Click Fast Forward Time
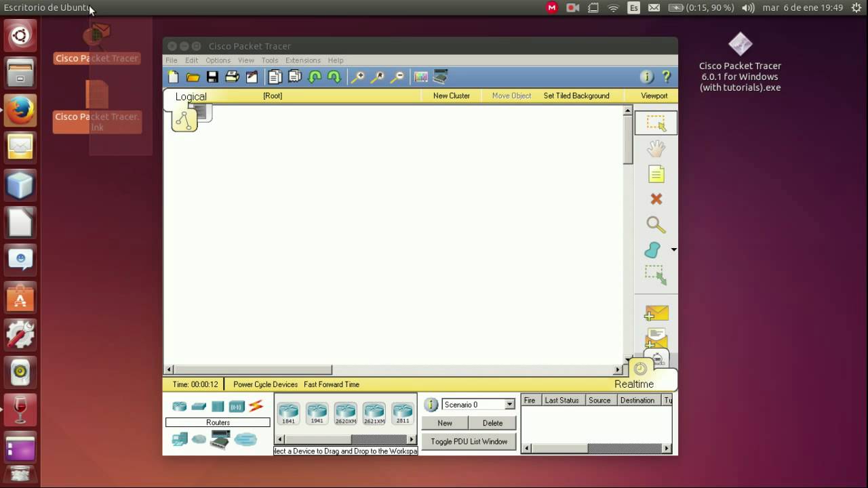 tap(332, 384)
